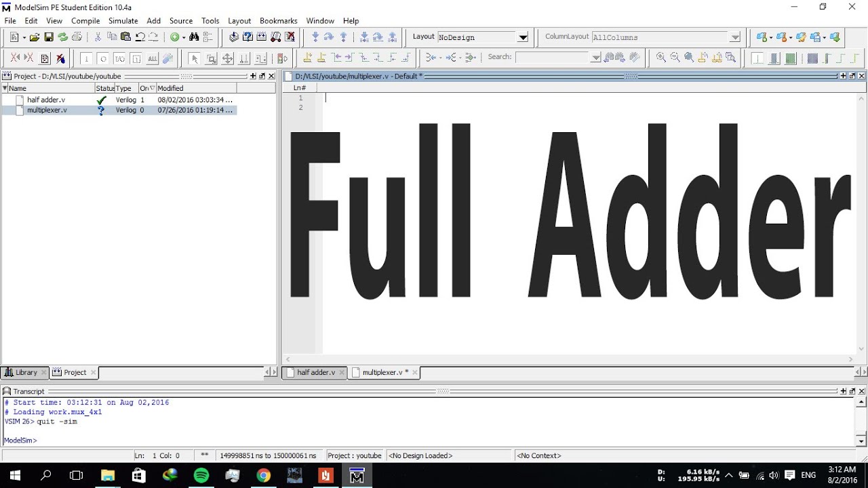This screenshot has width=868, height=488.
Task: Open the Bookmarks menu
Action: click(279, 21)
